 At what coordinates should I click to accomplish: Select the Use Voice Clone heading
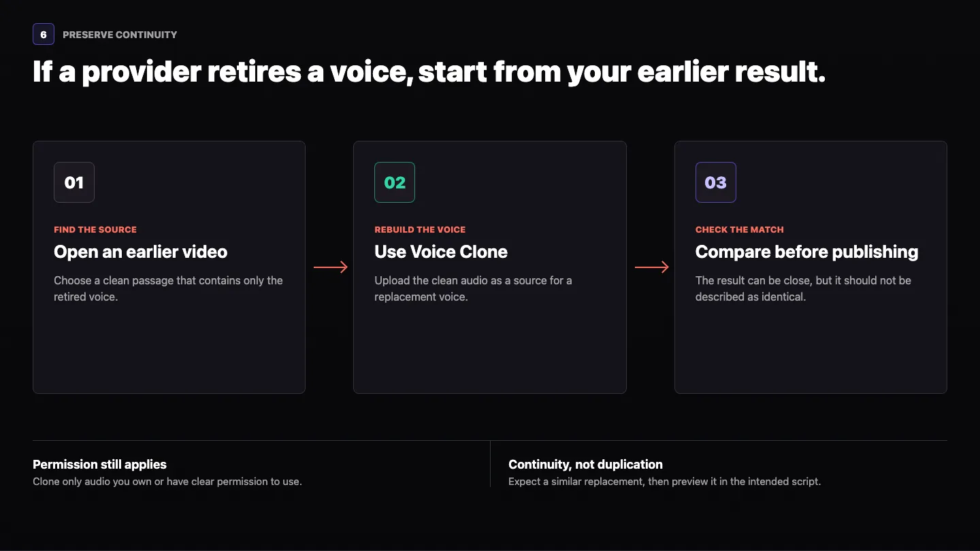(441, 252)
